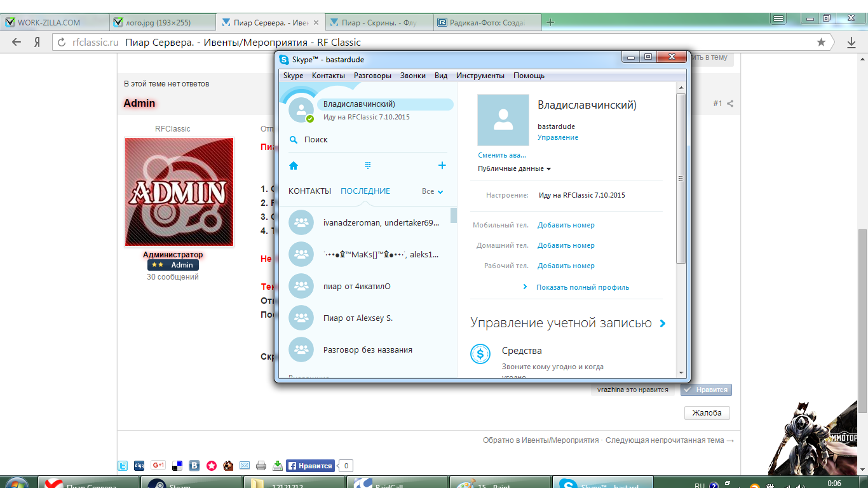
Task: Expand the Все filter dropdown in Skype
Action: [432, 191]
